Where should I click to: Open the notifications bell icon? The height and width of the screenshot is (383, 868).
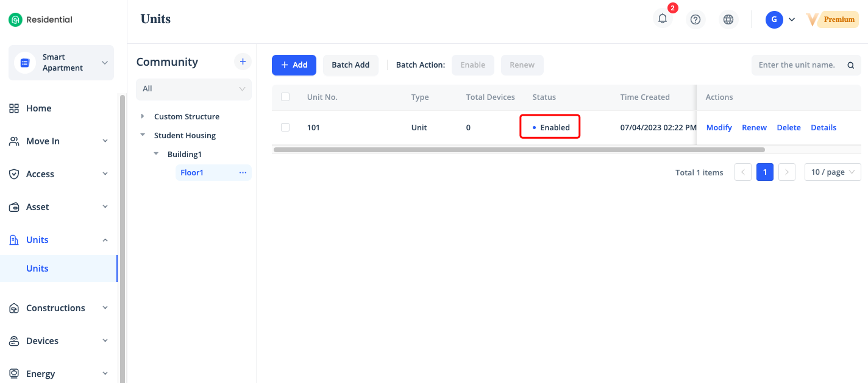(x=663, y=19)
